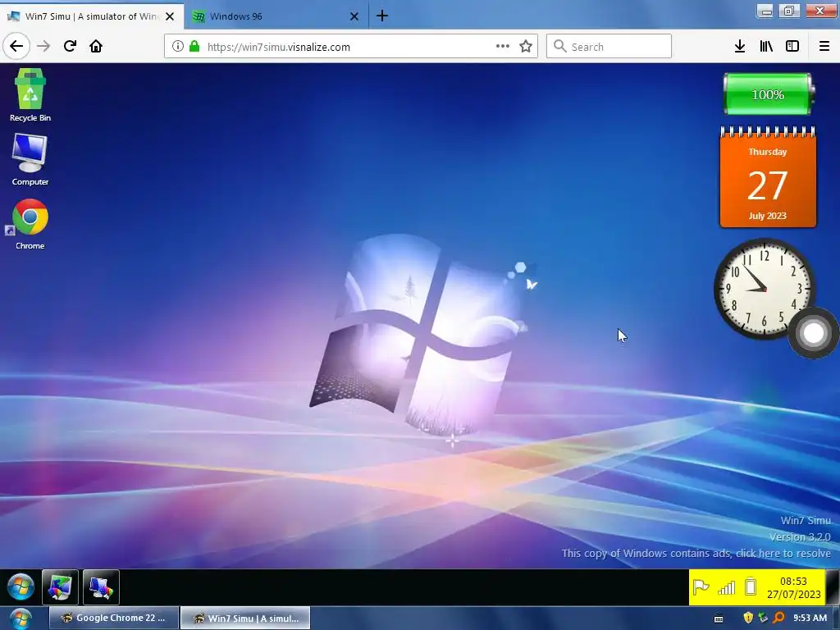This screenshot has height=630, width=840.
Task: Open the browser downloads panel
Action: (x=740, y=46)
